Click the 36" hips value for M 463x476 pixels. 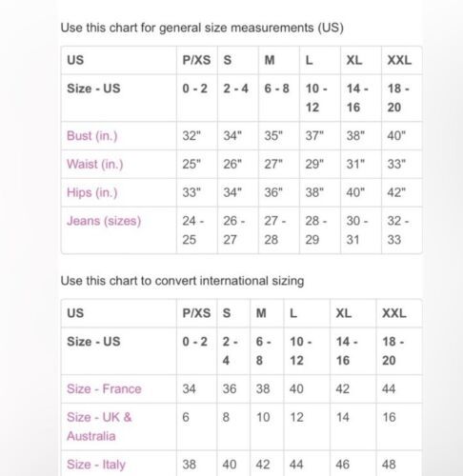tap(273, 192)
